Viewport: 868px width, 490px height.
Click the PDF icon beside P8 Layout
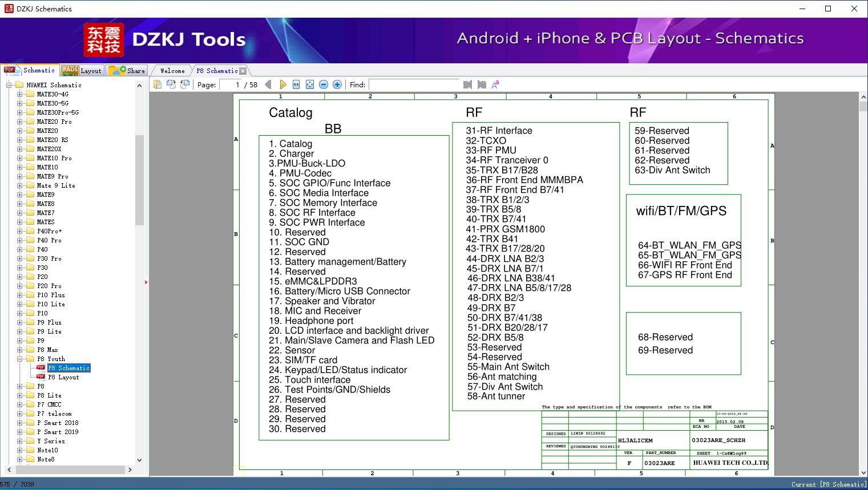pyautogui.click(x=41, y=377)
